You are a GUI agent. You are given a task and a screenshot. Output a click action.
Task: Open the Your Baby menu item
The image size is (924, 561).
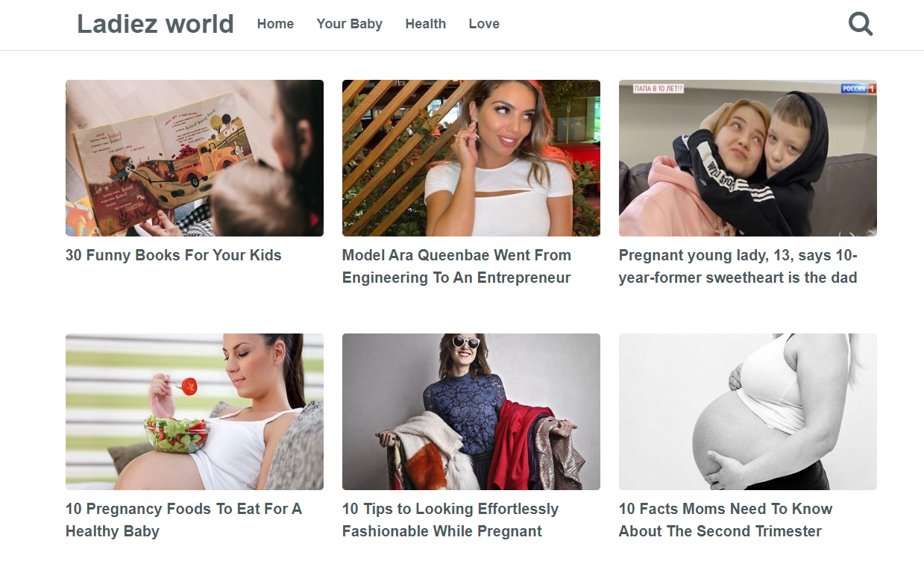349,24
